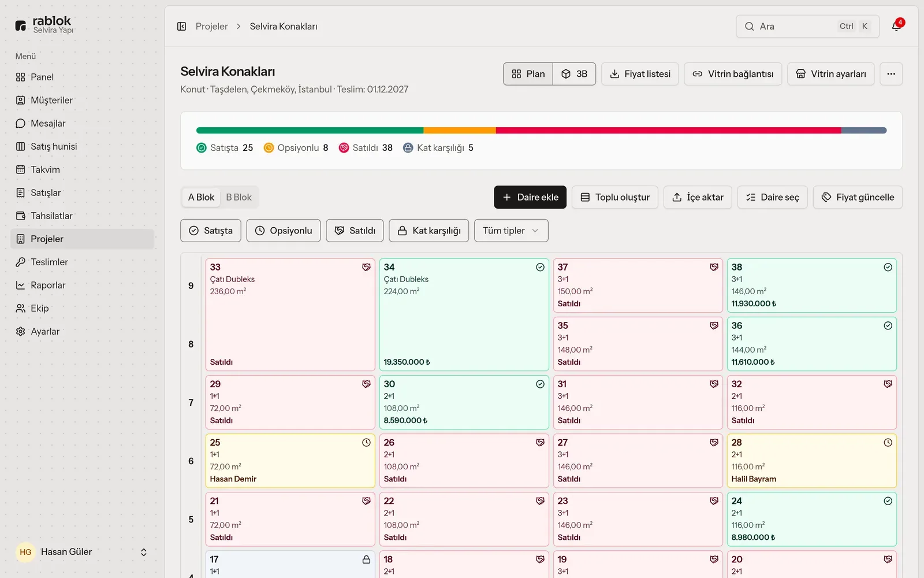Filter units by Kat karşılığı

click(429, 231)
